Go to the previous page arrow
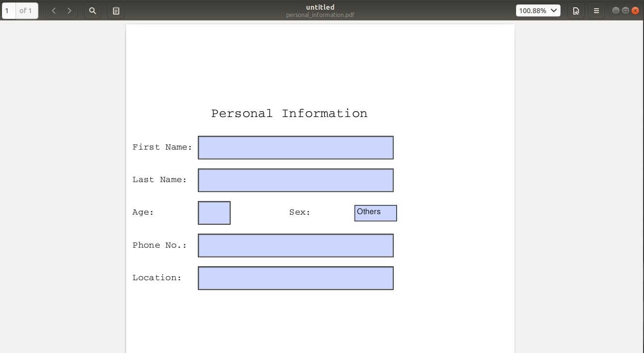Image resolution: width=644 pixels, height=353 pixels. [54, 11]
